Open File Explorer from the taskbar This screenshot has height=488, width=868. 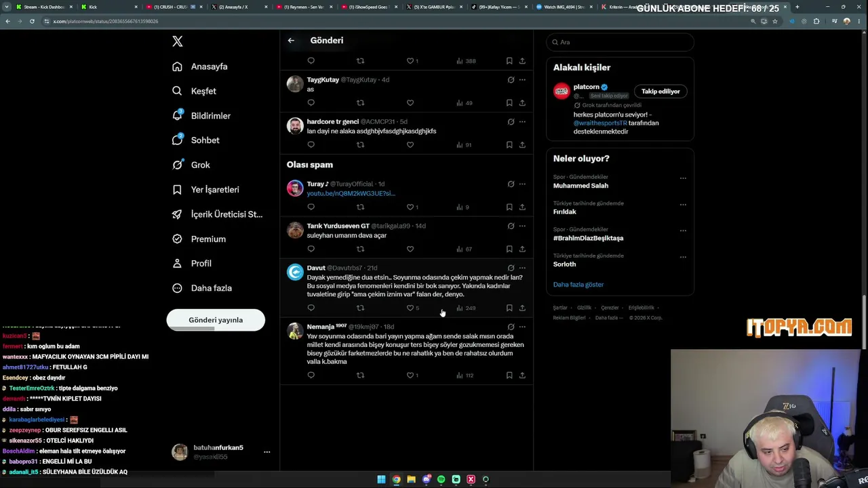click(412, 480)
